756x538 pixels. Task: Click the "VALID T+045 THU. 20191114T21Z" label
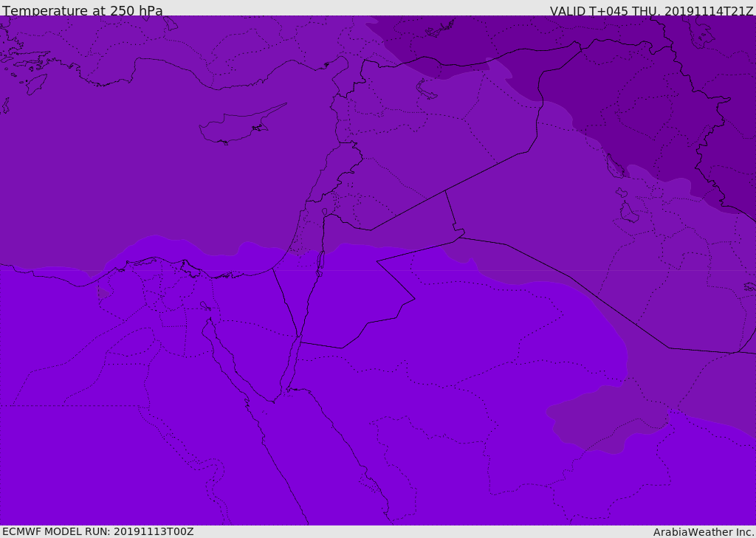[651, 11]
